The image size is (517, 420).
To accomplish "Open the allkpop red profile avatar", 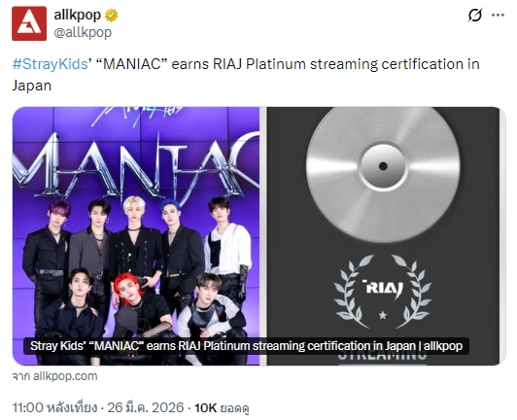I will pyautogui.click(x=29, y=23).
